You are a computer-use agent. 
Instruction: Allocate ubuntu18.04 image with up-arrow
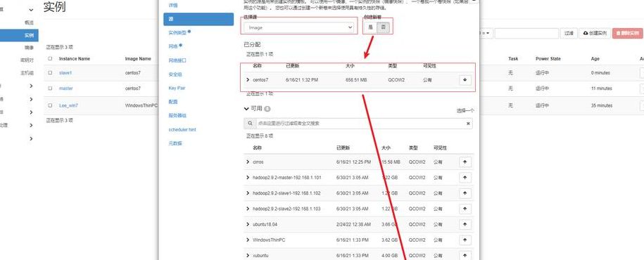(x=465, y=224)
